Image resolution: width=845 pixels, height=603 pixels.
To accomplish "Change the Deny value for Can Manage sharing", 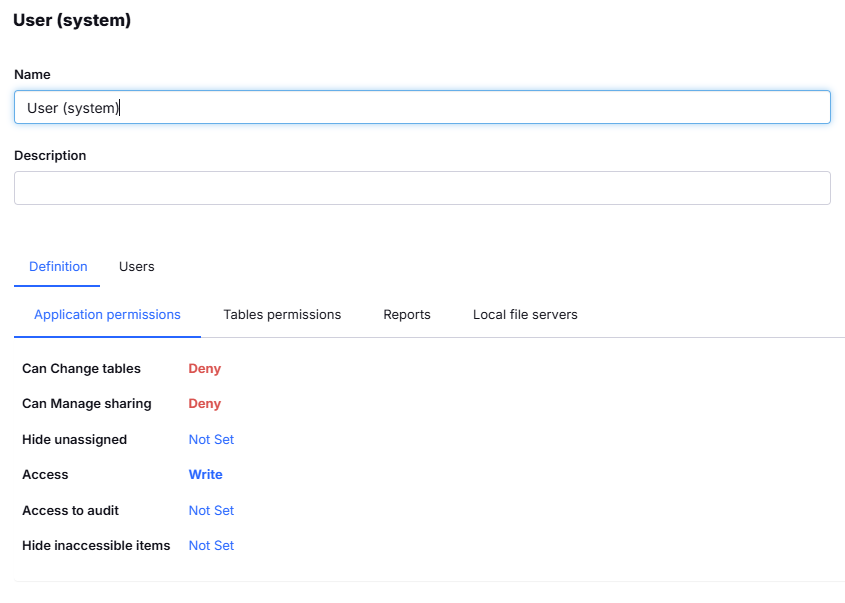I will pos(205,404).
